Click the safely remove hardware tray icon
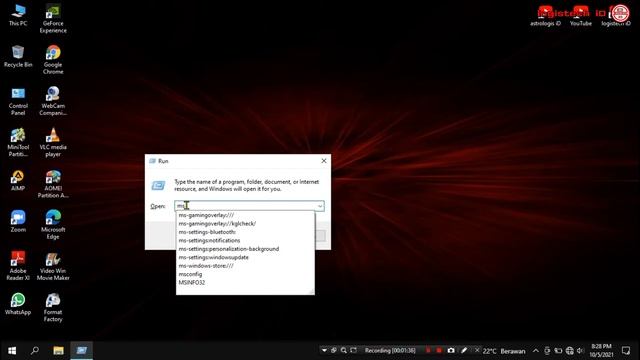The width and height of the screenshot is (640, 360). click(x=547, y=351)
